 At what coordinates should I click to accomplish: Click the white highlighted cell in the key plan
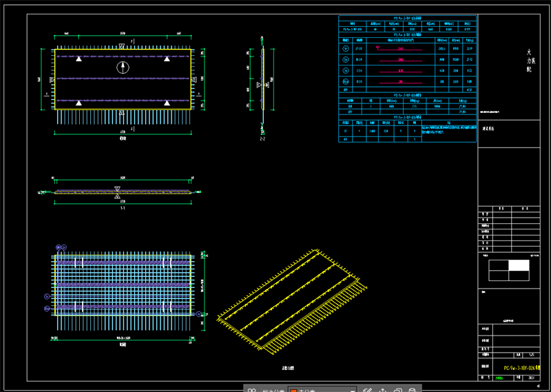(519, 265)
